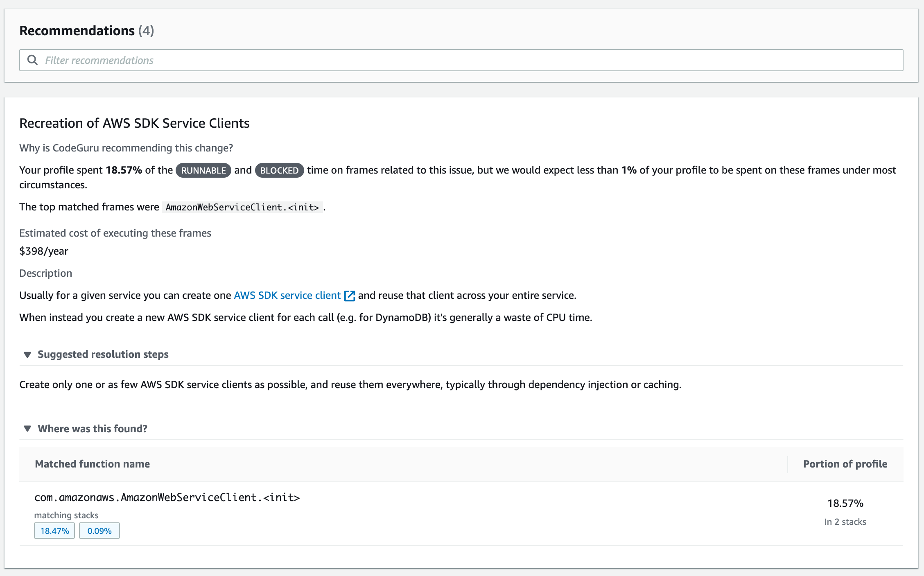Click the Recreation of AWS SDK Service Clients title

click(134, 123)
